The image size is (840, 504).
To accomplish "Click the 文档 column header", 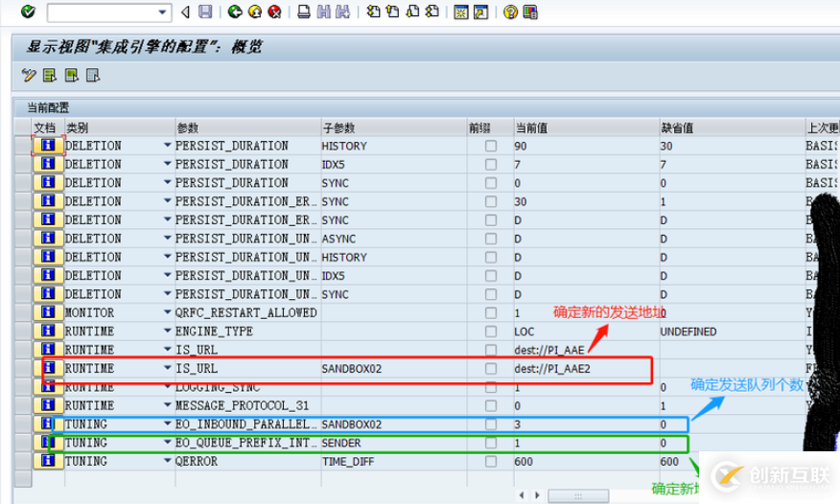I will pyautogui.click(x=48, y=127).
